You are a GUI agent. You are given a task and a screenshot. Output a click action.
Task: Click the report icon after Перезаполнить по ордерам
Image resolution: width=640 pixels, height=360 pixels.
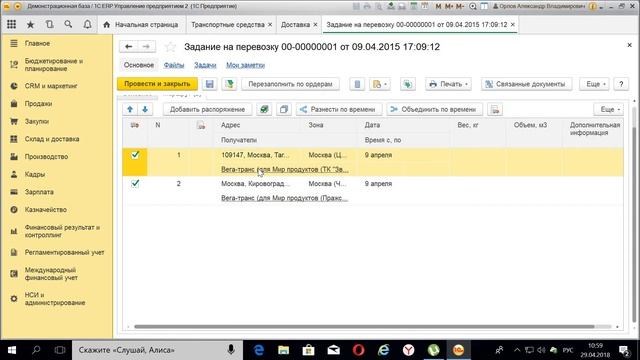pyautogui.click(x=357, y=84)
